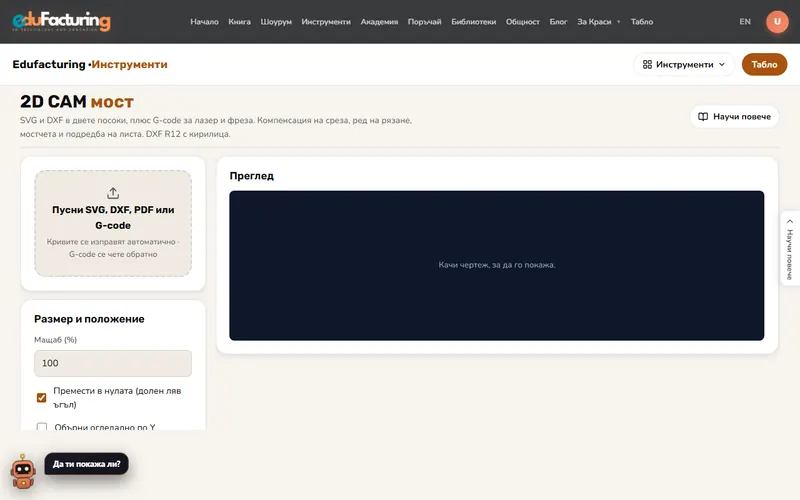
Task: Click the 2D CAM мост heading
Action: coord(77,102)
